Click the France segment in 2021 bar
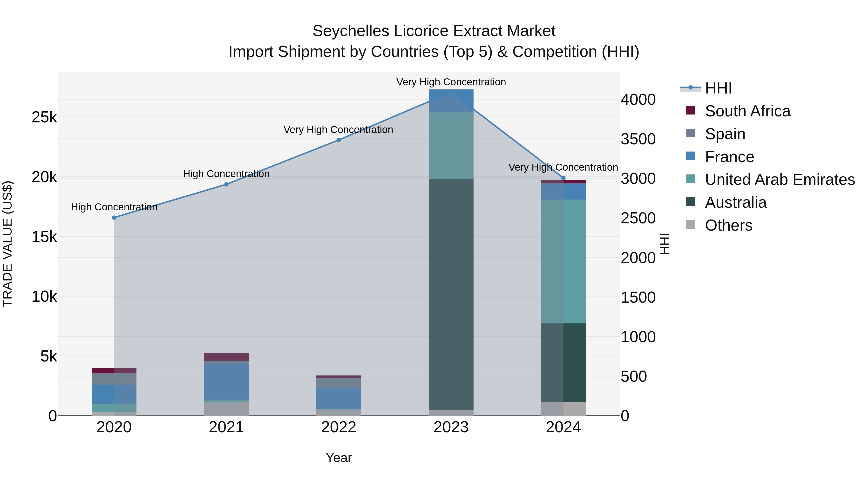The height and width of the screenshot is (488, 868). point(226,381)
